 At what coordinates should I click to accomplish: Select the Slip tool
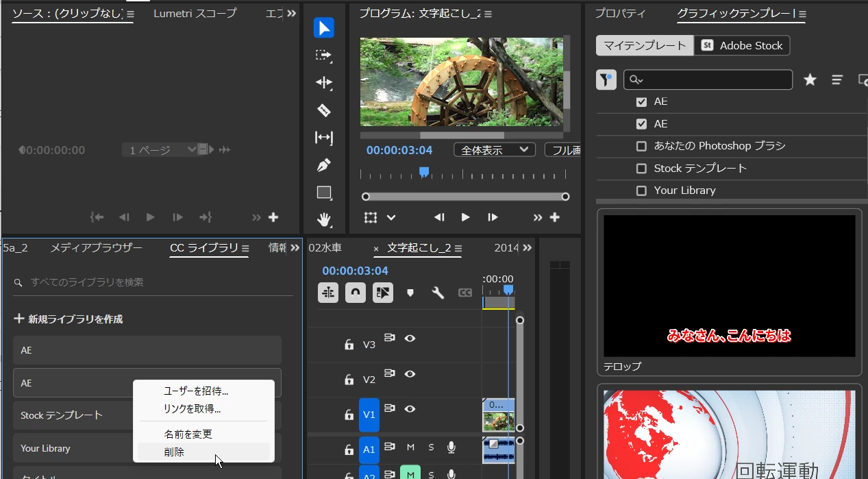(x=323, y=138)
